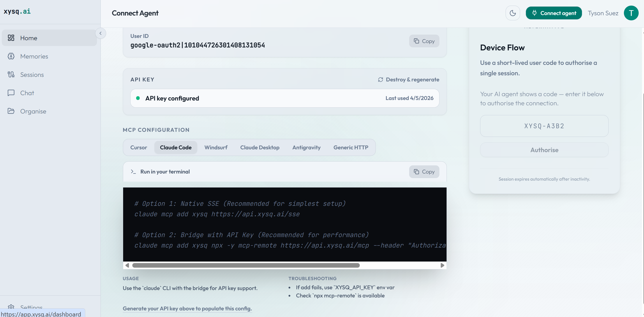
Task: Select the Home icon in sidebar
Action: [x=11, y=38]
